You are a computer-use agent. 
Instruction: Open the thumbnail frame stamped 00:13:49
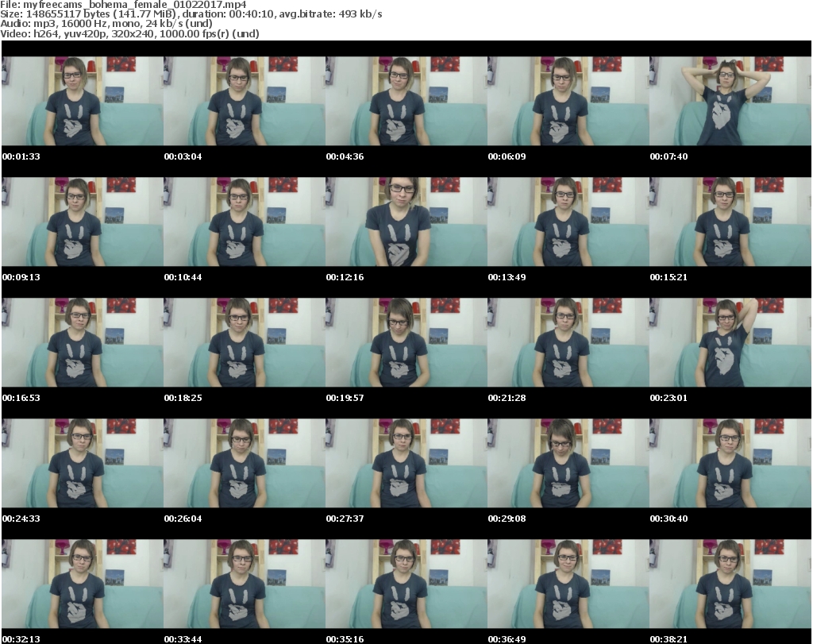click(x=568, y=222)
